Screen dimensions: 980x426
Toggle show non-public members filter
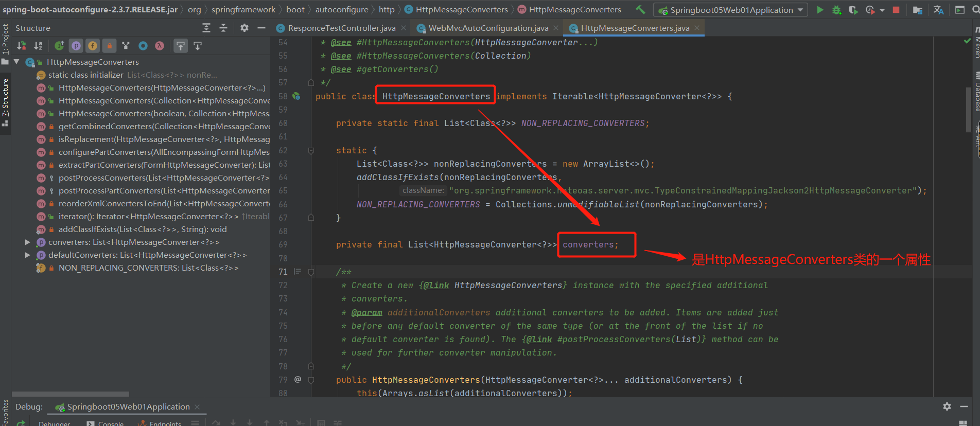pyautogui.click(x=109, y=46)
